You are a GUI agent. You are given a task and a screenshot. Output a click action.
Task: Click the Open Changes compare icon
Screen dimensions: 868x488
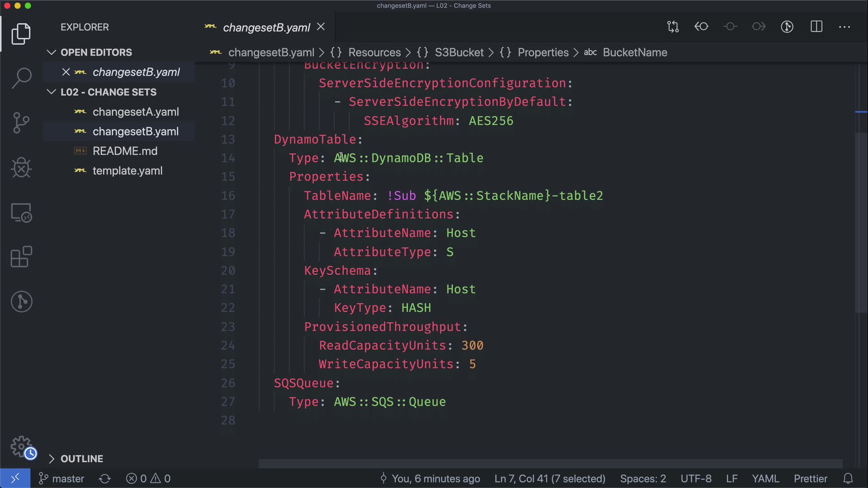click(673, 27)
